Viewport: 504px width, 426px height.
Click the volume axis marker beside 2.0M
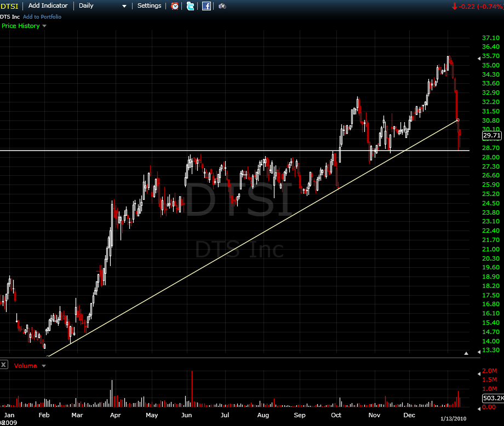tap(479, 374)
